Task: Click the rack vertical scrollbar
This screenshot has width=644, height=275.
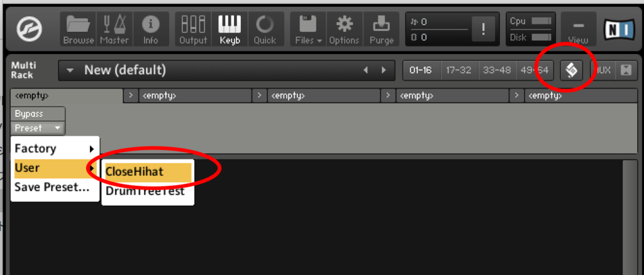Action: tap(628, 217)
